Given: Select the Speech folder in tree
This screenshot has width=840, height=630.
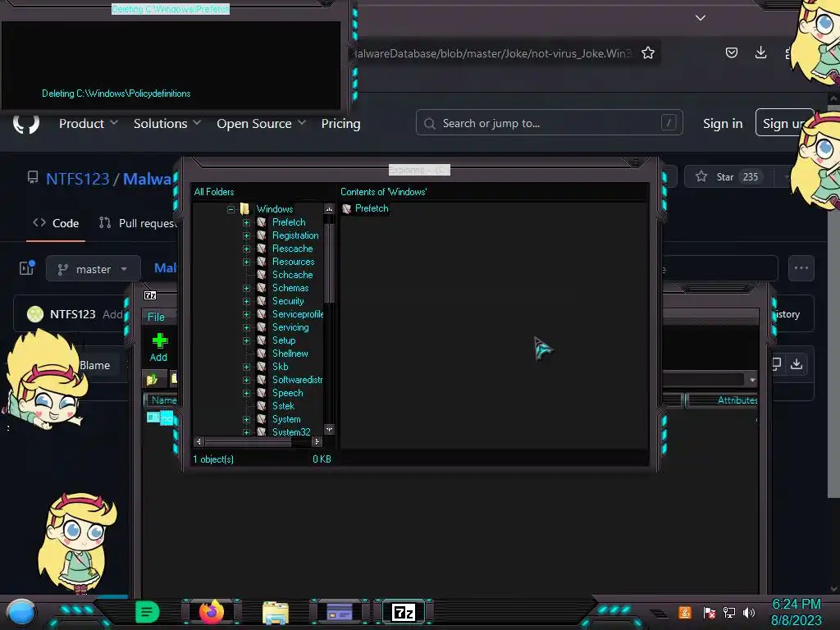Looking at the screenshot, I should coord(287,393).
